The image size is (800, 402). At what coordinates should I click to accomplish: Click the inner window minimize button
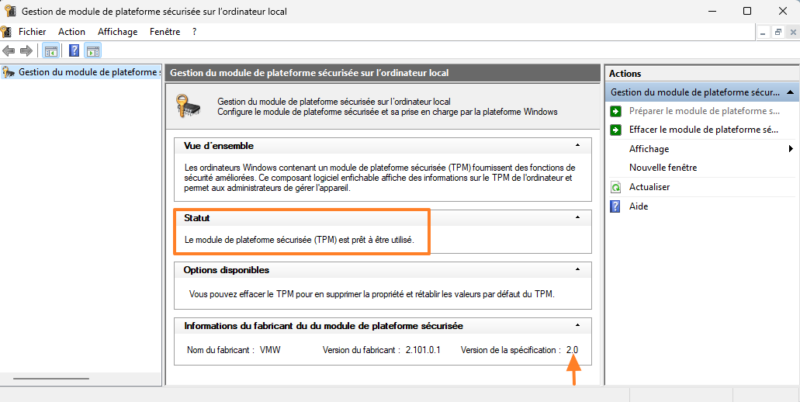pyautogui.click(x=763, y=32)
